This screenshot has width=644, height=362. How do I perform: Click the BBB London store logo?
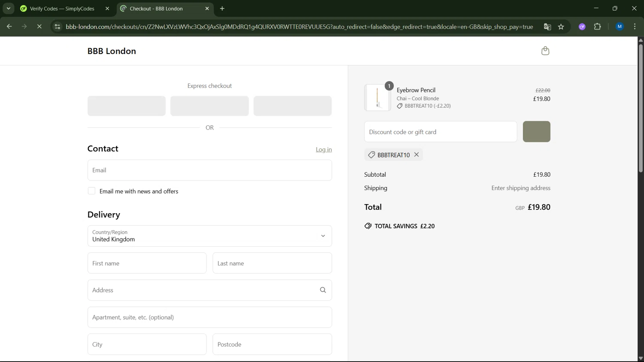pos(112,51)
